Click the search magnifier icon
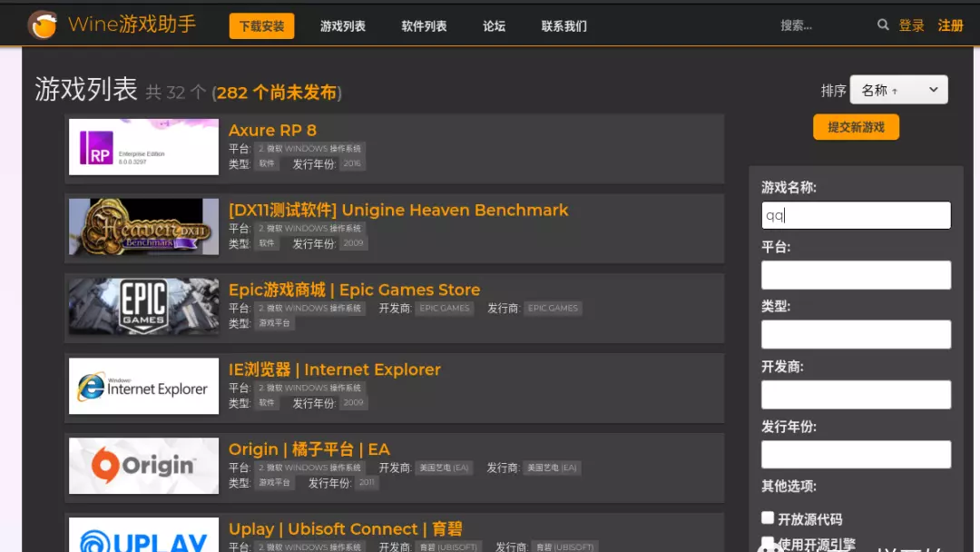The width and height of the screenshot is (980, 552). [883, 25]
